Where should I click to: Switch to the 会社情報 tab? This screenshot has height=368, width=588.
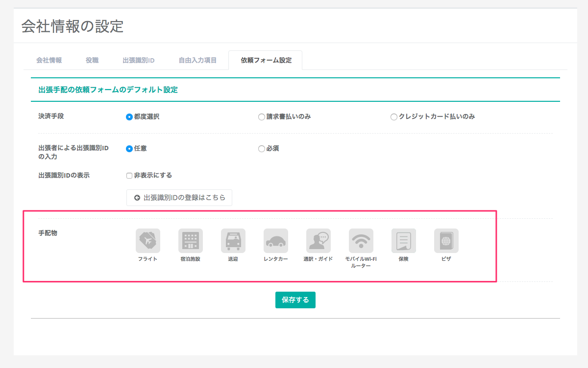(x=49, y=61)
